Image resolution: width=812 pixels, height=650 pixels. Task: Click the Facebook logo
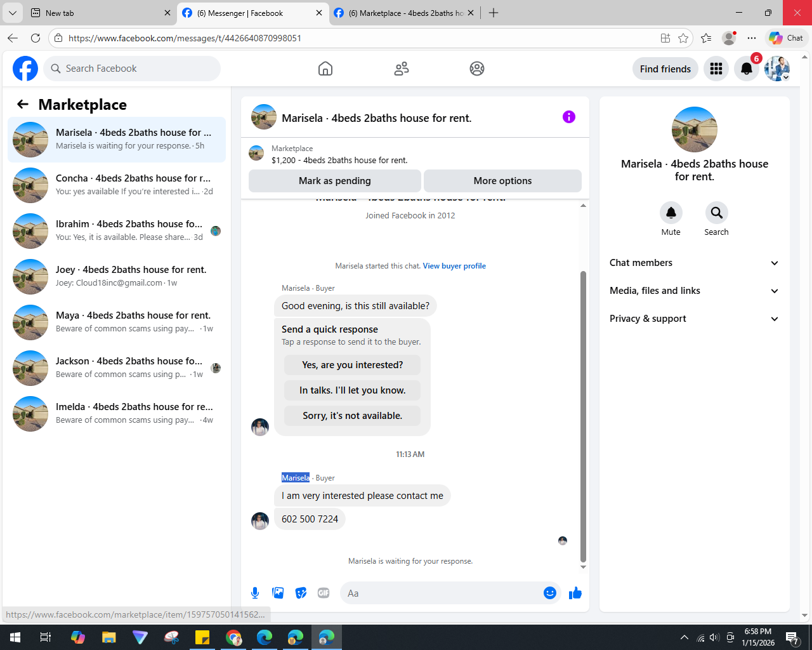[25, 69]
